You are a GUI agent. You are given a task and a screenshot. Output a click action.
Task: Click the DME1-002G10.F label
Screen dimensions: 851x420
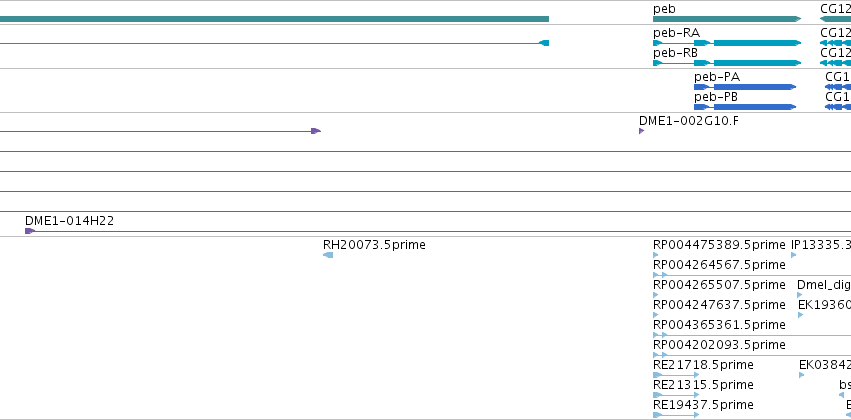click(x=689, y=120)
